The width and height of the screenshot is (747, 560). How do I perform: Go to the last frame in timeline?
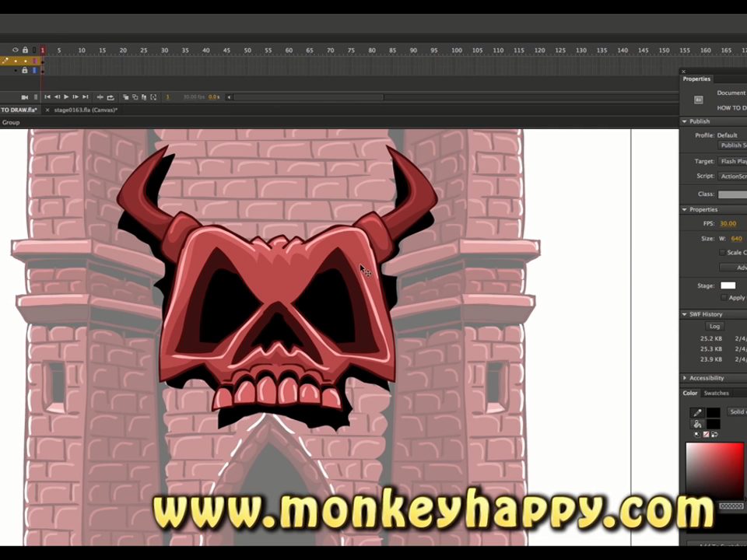(x=86, y=96)
